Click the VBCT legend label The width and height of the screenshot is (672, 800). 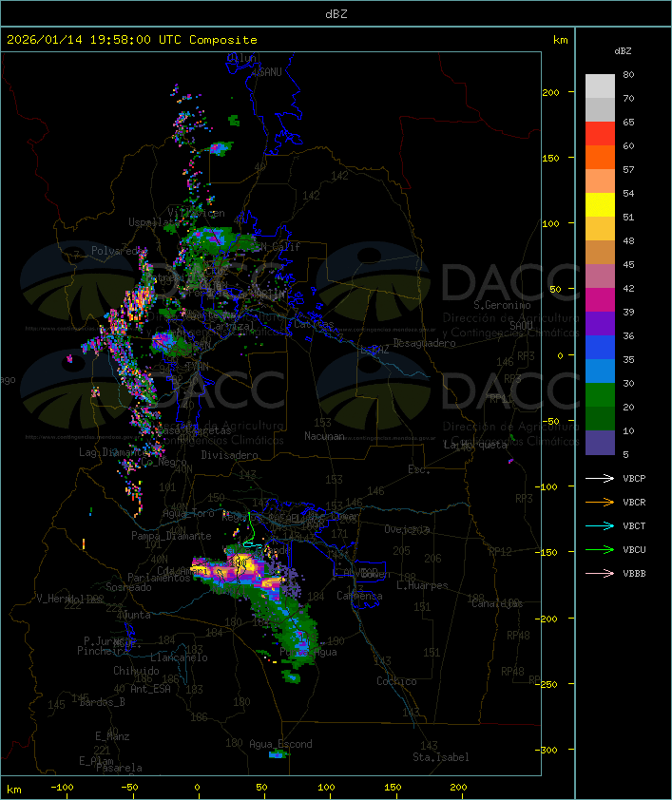pos(634,526)
